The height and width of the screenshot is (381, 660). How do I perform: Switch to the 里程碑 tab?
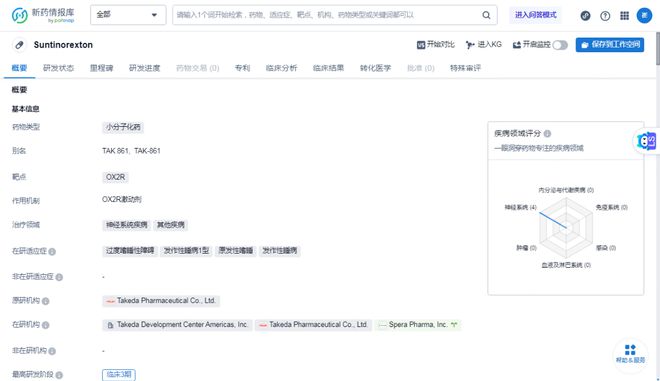tap(101, 68)
